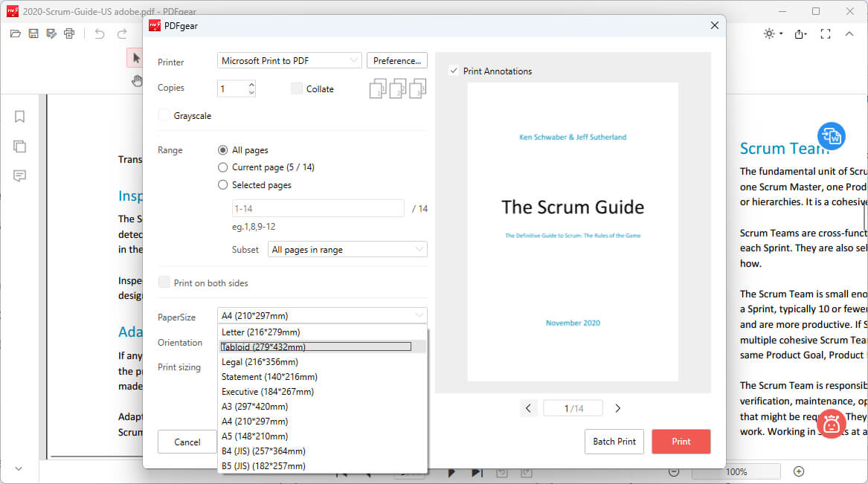Select the Current page radio option
This screenshot has height=484, width=868.
(x=223, y=167)
